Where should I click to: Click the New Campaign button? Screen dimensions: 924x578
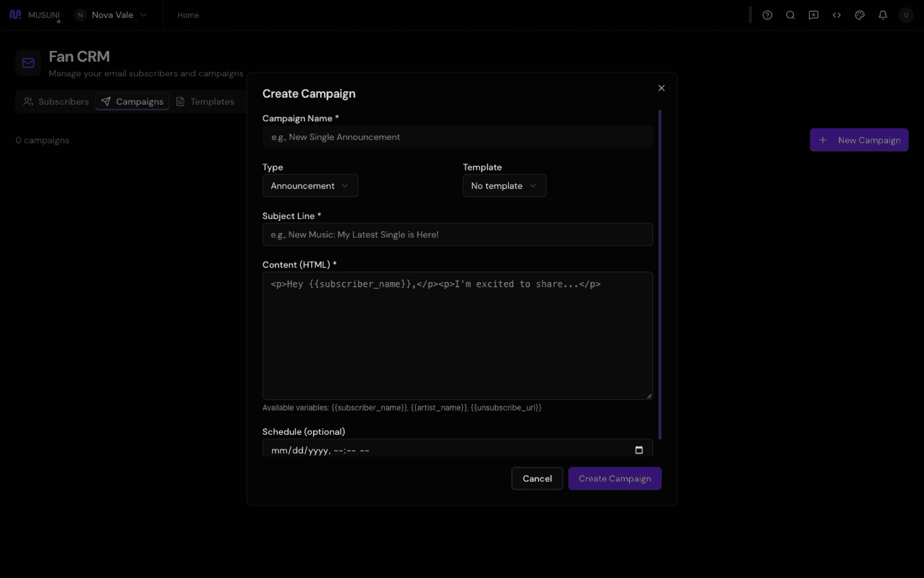[x=859, y=140]
